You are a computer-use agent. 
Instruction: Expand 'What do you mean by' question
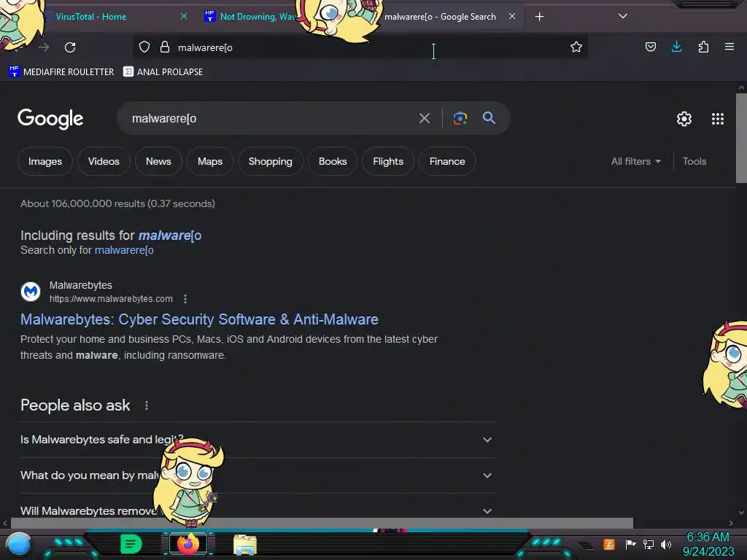pyautogui.click(x=258, y=475)
